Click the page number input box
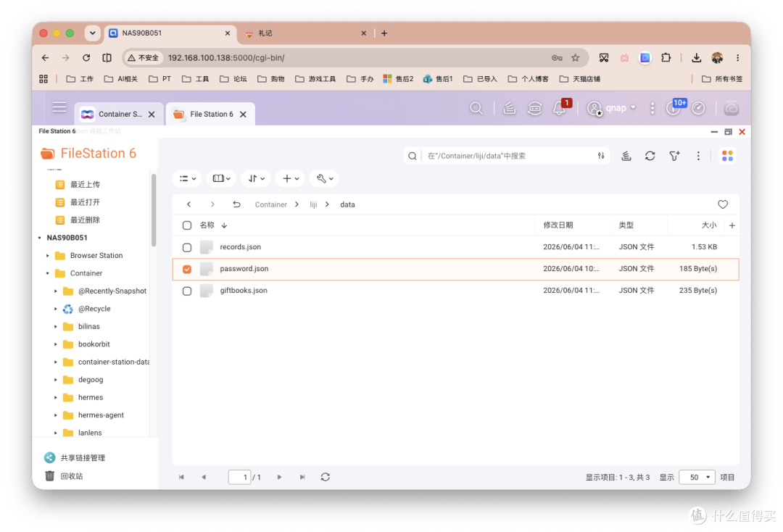This screenshot has width=783, height=532. click(239, 477)
